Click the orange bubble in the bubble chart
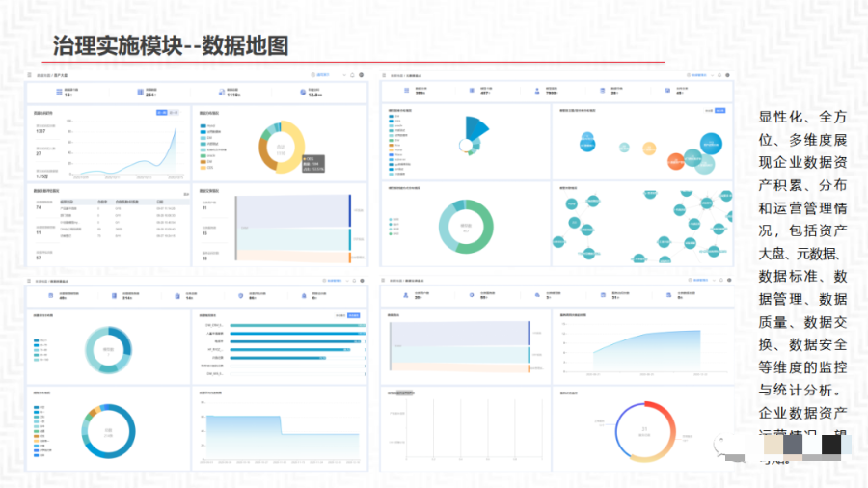The width and height of the screenshot is (868, 488). pos(675,161)
